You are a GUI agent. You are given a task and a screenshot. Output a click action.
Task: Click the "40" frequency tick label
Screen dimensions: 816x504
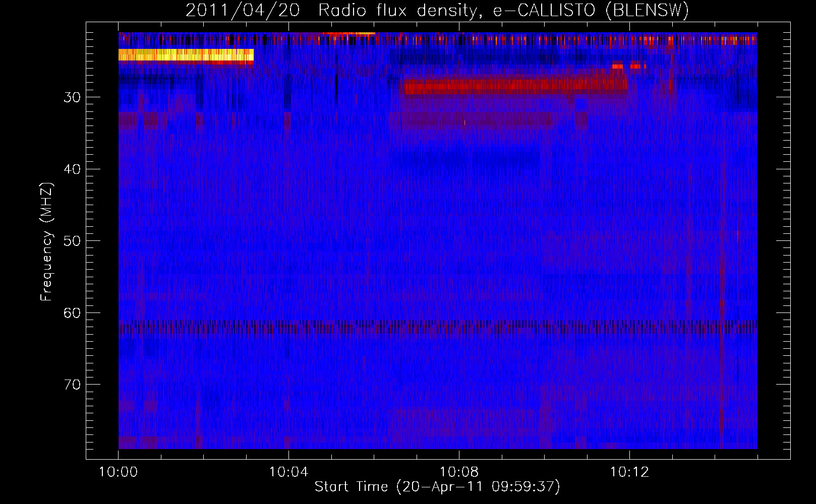pos(72,169)
